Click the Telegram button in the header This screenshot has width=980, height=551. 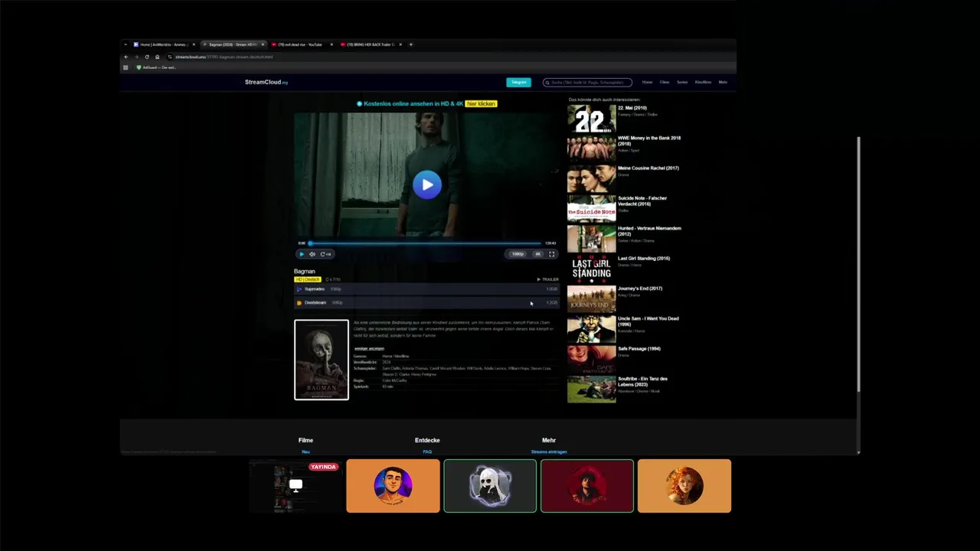(x=518, y=82)
